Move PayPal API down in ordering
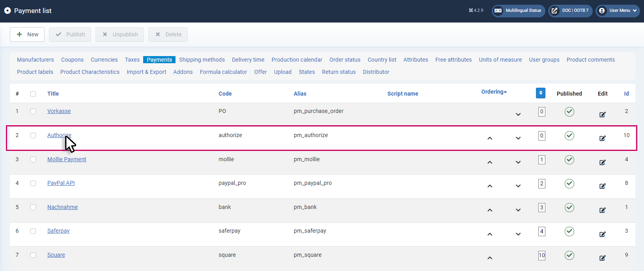Viewport: 644px width, 271px height. 518,186
